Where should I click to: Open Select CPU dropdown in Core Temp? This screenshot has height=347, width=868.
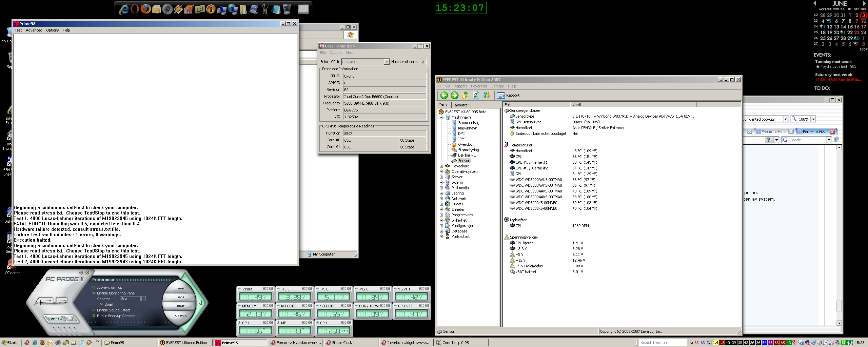point(386,62)
